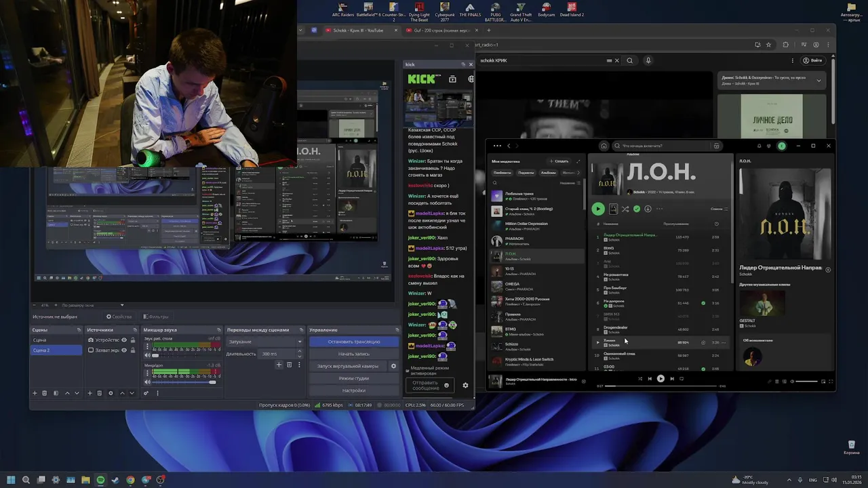868x488 pixels.
Task: Toggle shuffle in Spotify bottom player
Action: (639, 379)
